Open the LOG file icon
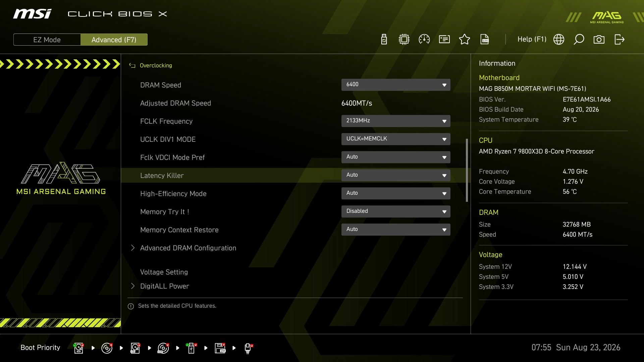This screenshot has width=644, height=362. coord(485,40)
